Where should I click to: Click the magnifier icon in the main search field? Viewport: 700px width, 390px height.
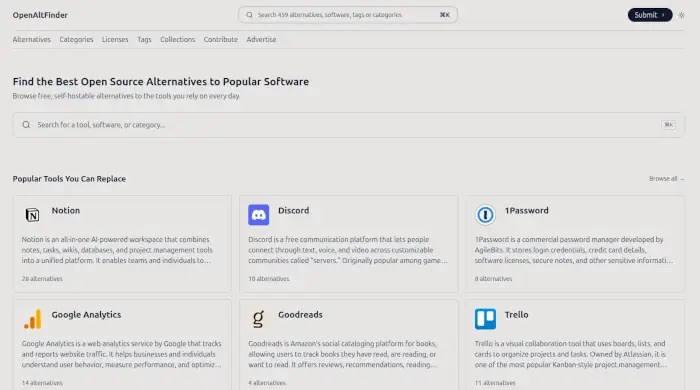point(26,124)
